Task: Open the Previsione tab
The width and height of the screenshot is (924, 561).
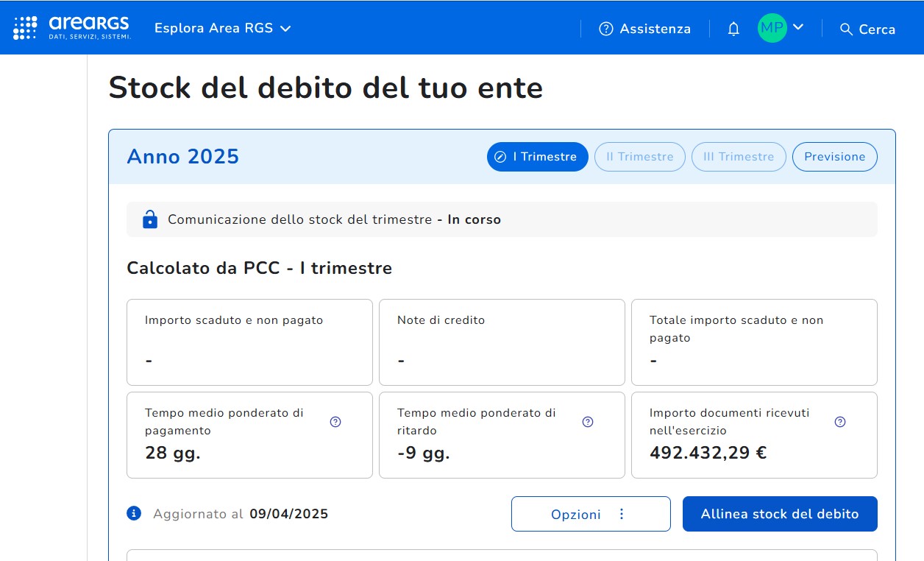Action: tap(834, 157)
